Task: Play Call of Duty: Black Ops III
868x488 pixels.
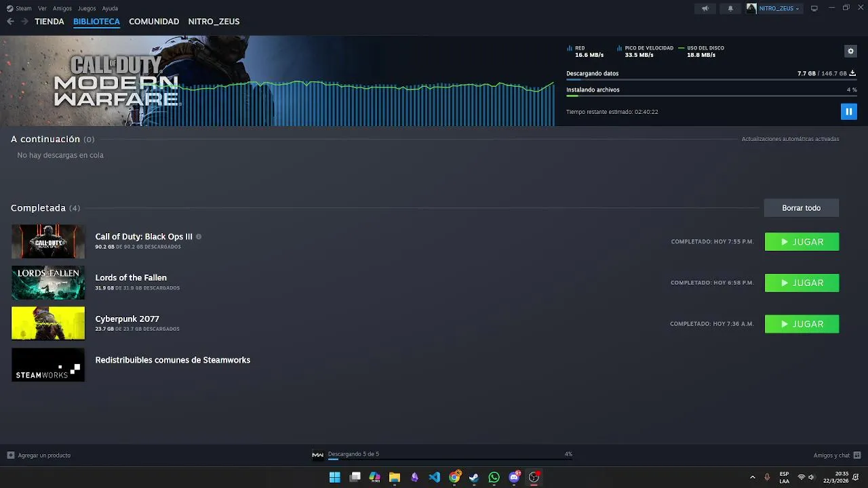Action: [x=802, y=242]
